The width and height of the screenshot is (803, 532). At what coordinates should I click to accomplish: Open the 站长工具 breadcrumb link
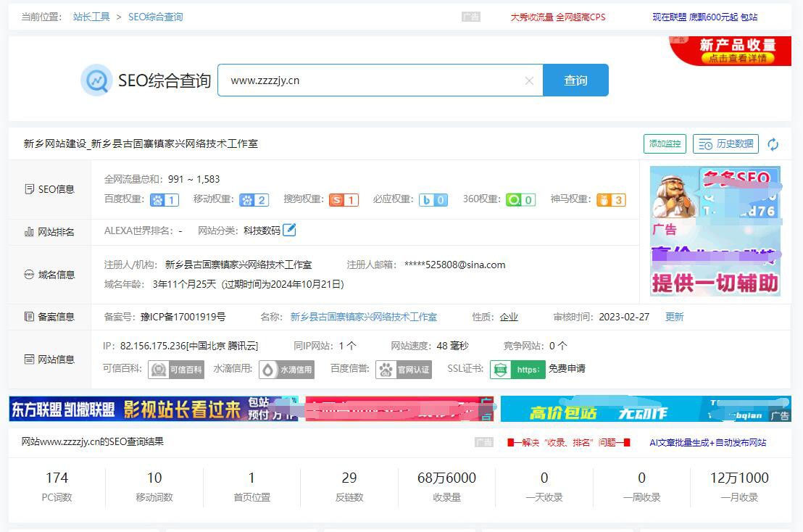[91, 17]
